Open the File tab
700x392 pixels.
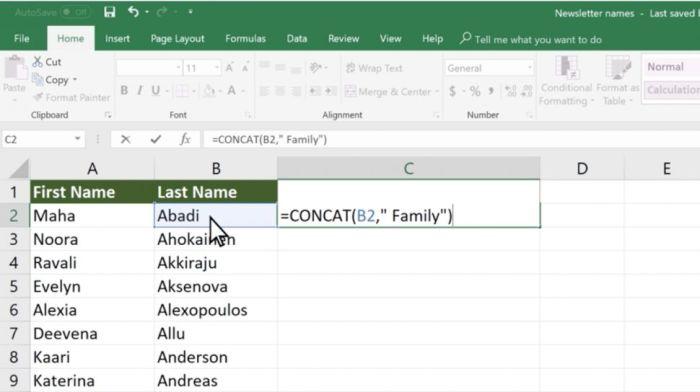tap(21, 39)
